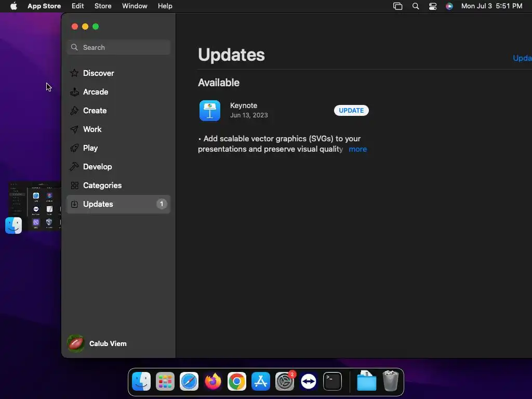Image resolution: width=532 pixels, height=399 pixels.
Task: Click the Updates download icon in sidebar
Action: pos(74,204)
